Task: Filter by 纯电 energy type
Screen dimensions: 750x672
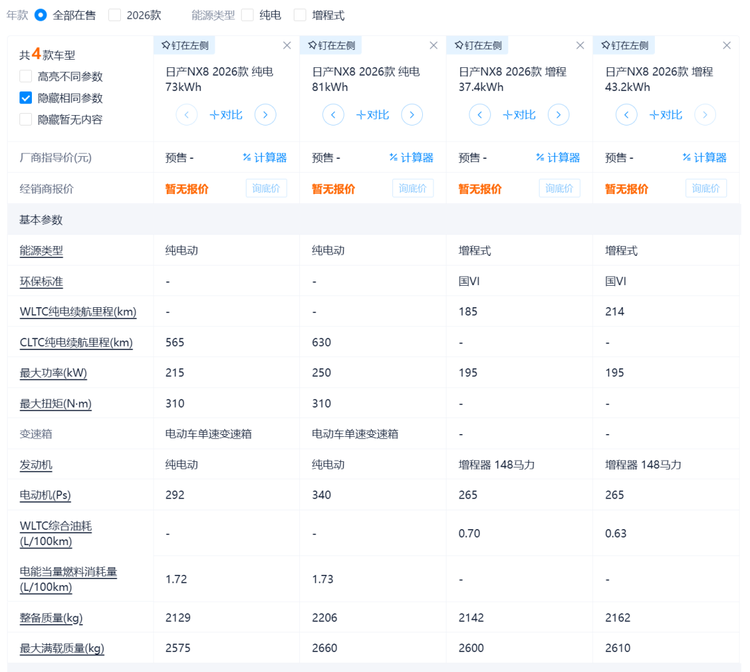Action: pyautogui.click(x=247, y=15)
